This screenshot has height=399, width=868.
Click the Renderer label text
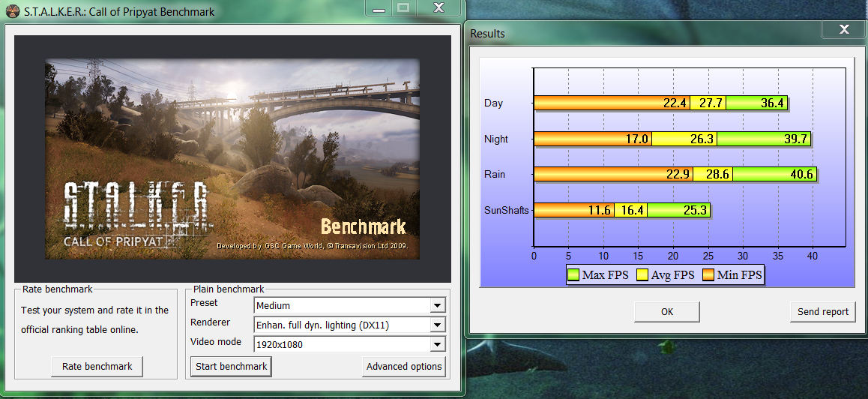pyautogui.click(x=210, y=322)
